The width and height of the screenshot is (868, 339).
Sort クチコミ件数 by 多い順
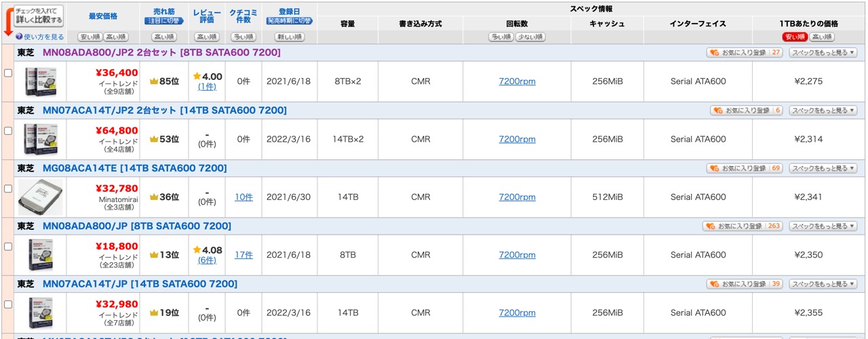pyautogui.click(x=243, y=37)
